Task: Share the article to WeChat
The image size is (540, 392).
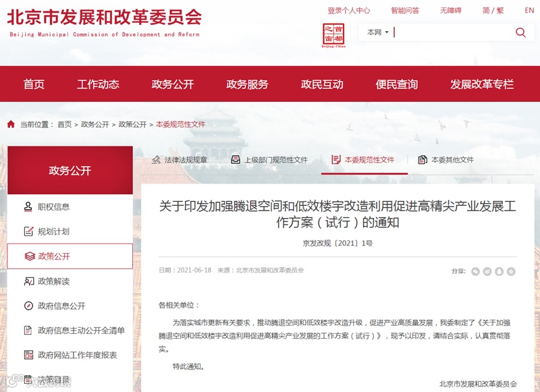Action: [x=476, y=271]
